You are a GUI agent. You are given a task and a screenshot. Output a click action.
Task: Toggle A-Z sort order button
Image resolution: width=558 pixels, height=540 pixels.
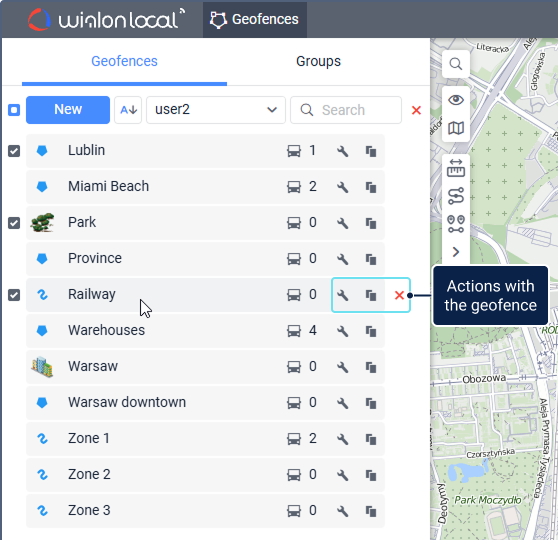128,110
